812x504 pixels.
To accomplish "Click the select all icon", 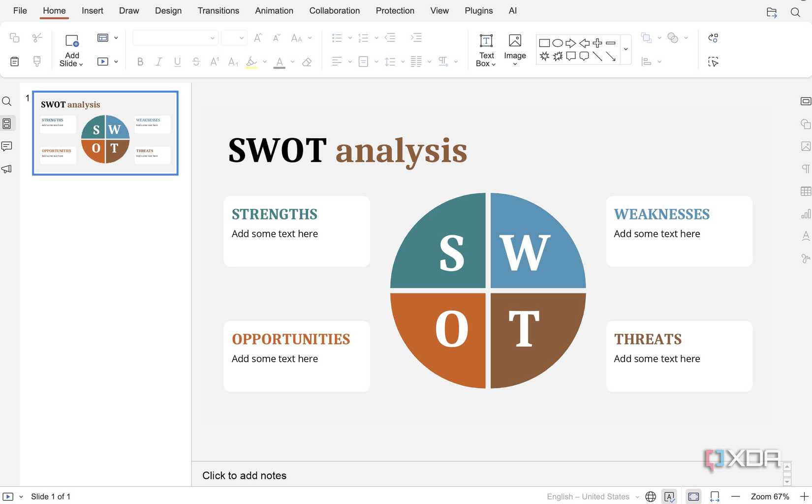I will click(713, 62).
